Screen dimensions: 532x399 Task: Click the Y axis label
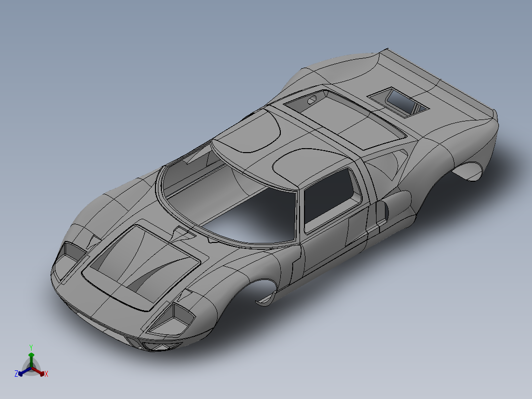[x=31, y=347]
